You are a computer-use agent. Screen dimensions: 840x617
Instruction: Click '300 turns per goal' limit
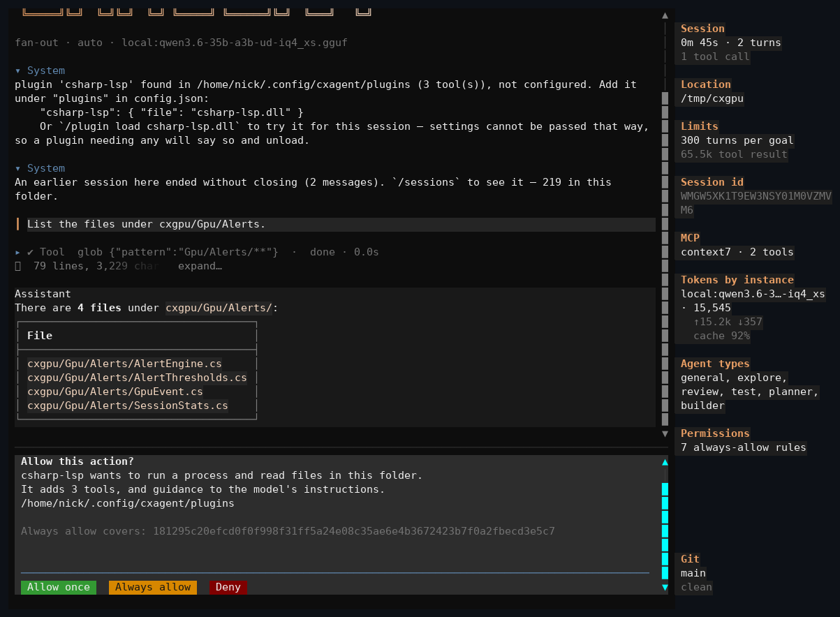click(x=737, y=140)
